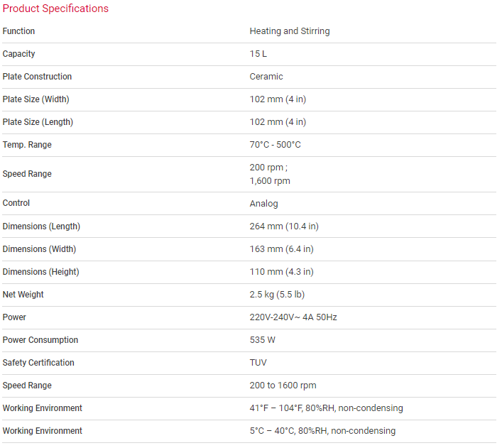Select the 70°C - 500°C temperature value
The image size is (502, 448).
pyautogui.click(x=275, y=145)
